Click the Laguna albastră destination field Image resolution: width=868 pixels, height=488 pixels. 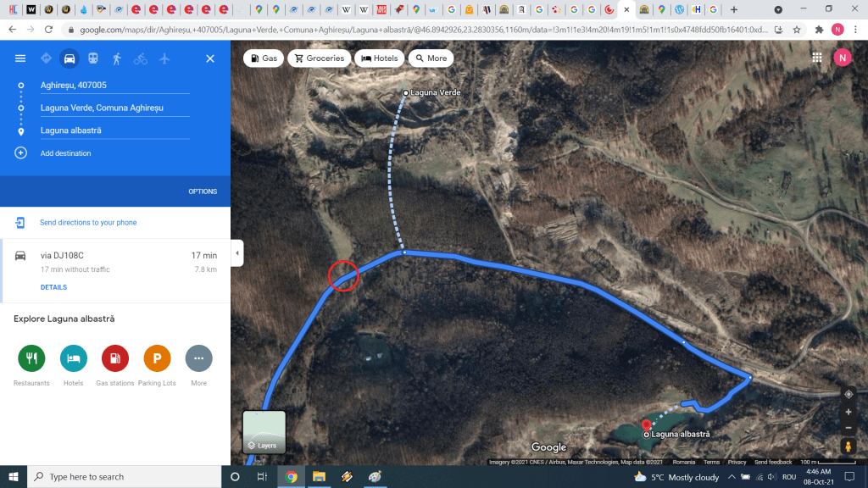click(x=114, y=130)
